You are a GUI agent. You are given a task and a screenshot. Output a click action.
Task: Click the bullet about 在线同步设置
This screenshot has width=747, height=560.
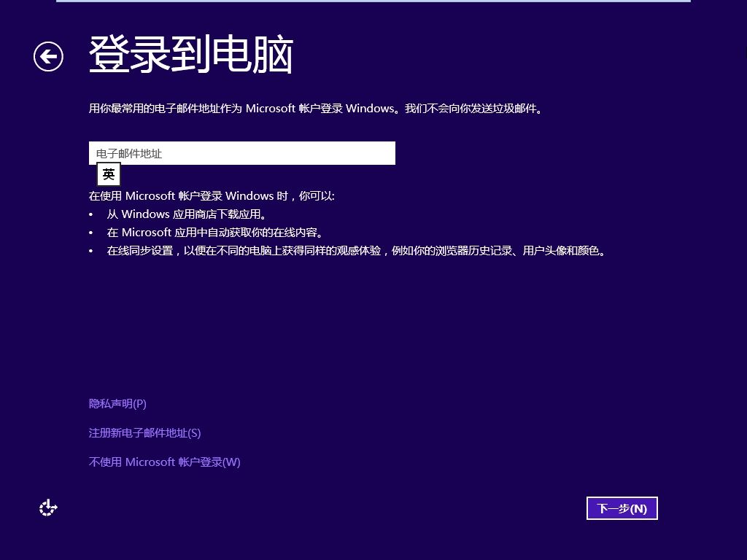click(x=356, y=251)
